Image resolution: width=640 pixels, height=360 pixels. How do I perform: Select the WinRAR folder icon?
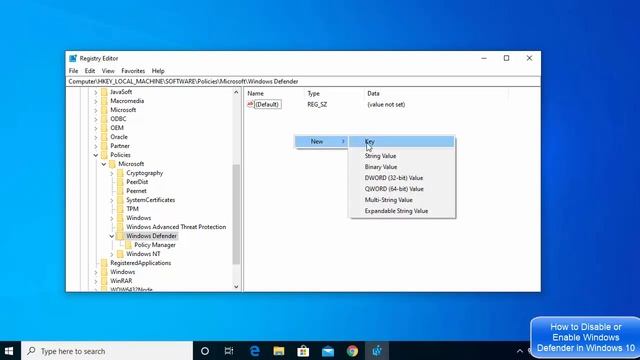[104, 281]
